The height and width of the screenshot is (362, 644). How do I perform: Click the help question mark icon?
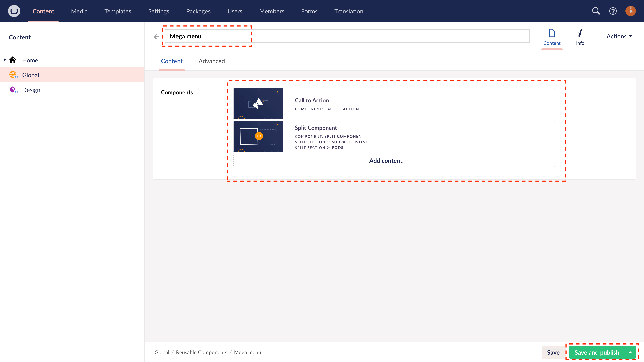coord(613,11)
